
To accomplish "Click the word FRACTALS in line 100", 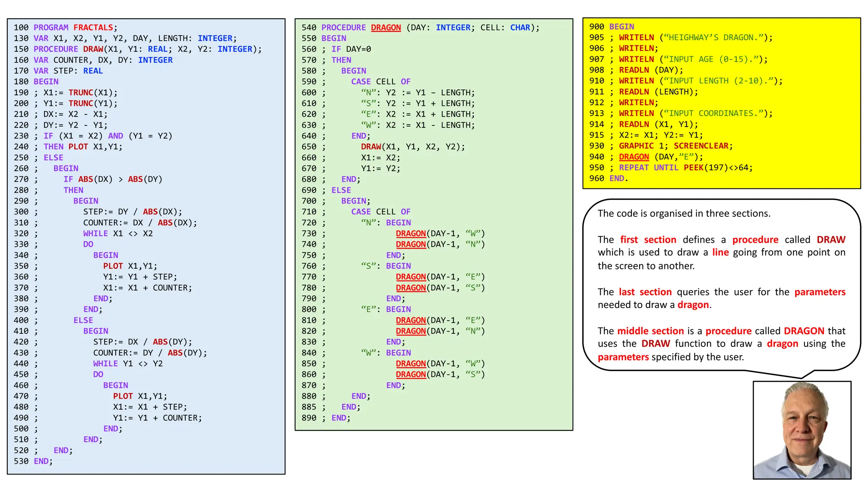I will (x=93, y=28).
